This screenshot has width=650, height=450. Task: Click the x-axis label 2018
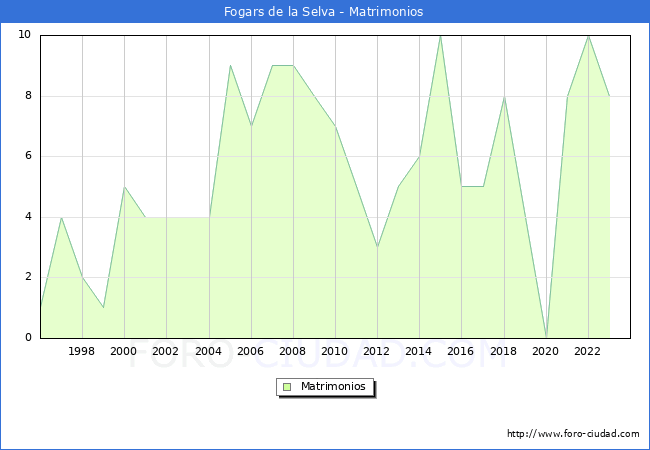[503, 351]
